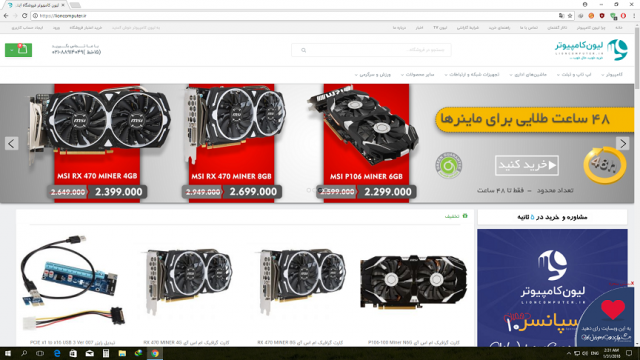Open the orange extension icon in Chrome toolbar
Viewport: 640px width, 360px height.
591,16
